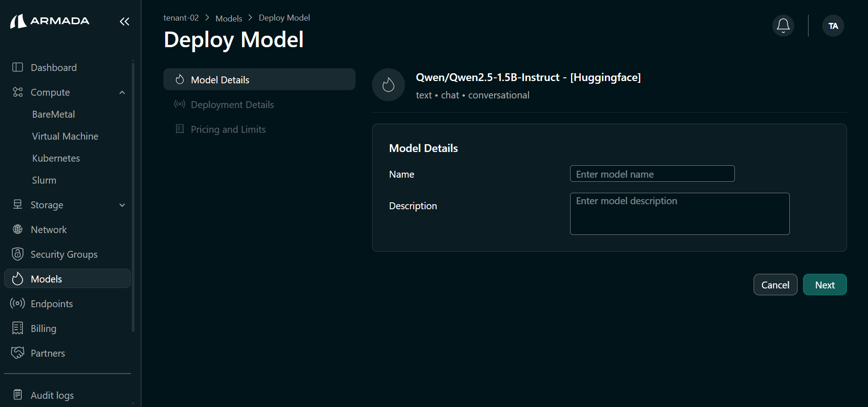Open Kubernetes under Compute
The image size is (868, 407).
tap(56, 158)
